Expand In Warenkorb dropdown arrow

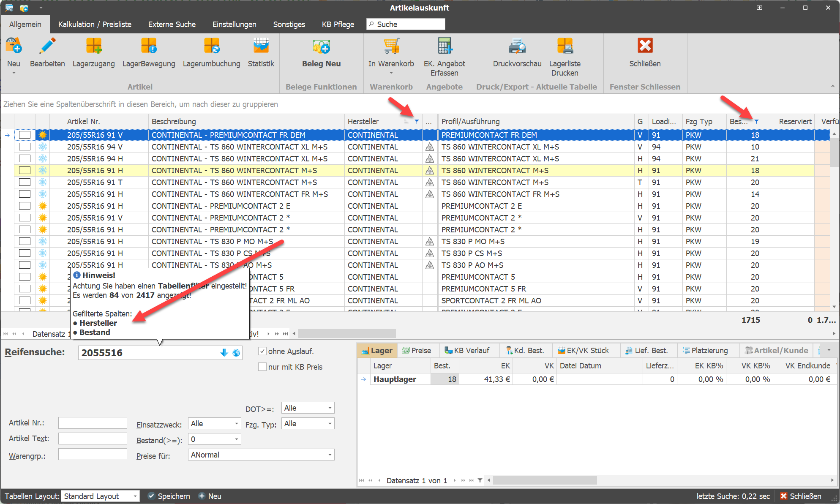click(x=391, y=73)
